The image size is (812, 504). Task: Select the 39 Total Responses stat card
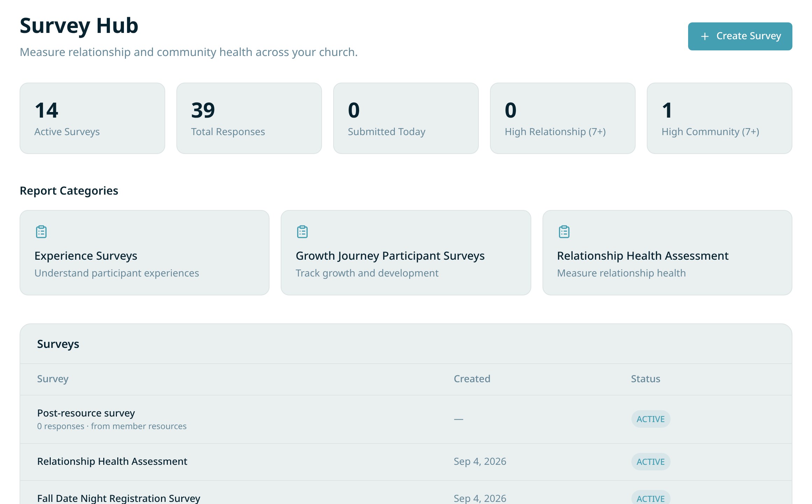coord(249,118)
